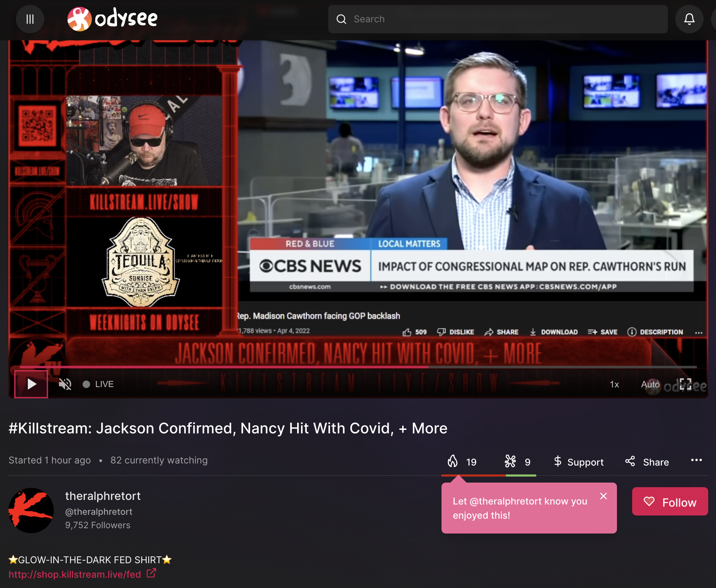The height and width of the screenshot is (588, 716).
Task: Open Support tip dialog
Action: (x=578, y=462)
